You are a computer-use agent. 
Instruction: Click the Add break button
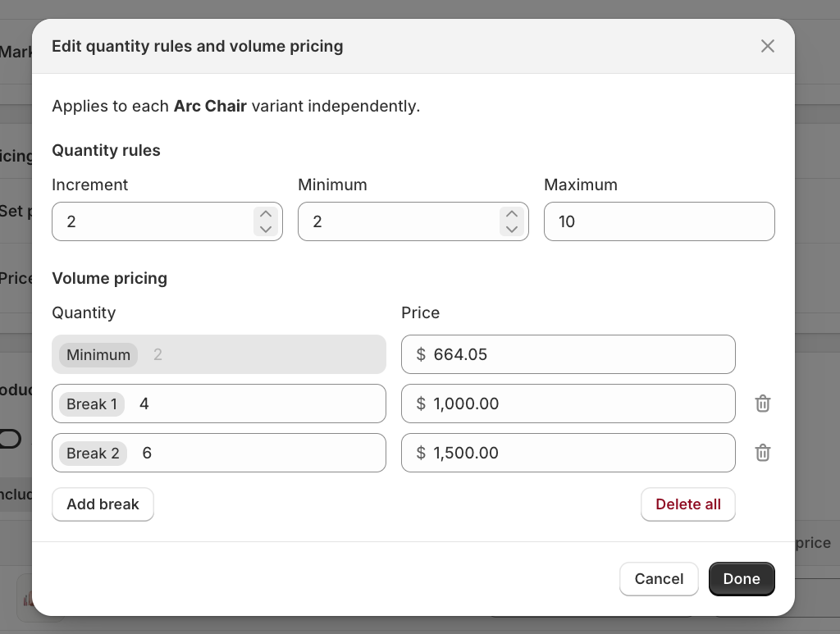click(x=103, y=504)
